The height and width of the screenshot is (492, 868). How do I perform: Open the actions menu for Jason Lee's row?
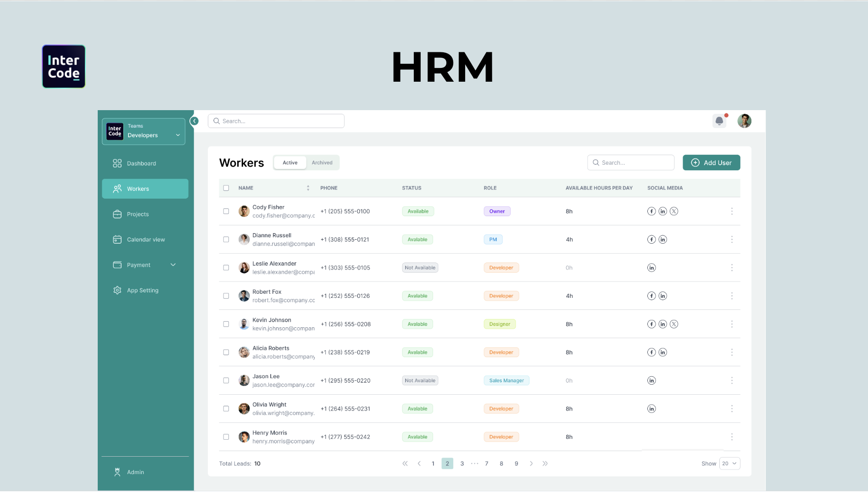pos(732,380)
